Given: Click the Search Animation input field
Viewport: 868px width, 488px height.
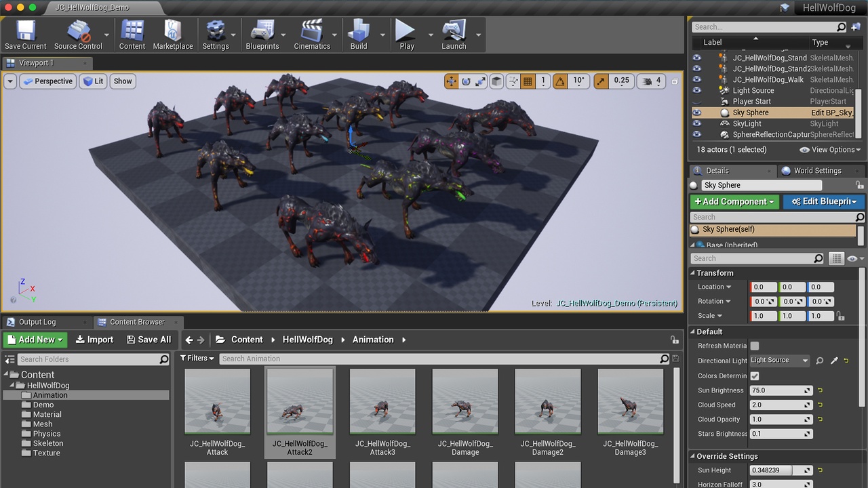Looking at the screenshot, I should (x=445, y=359).
